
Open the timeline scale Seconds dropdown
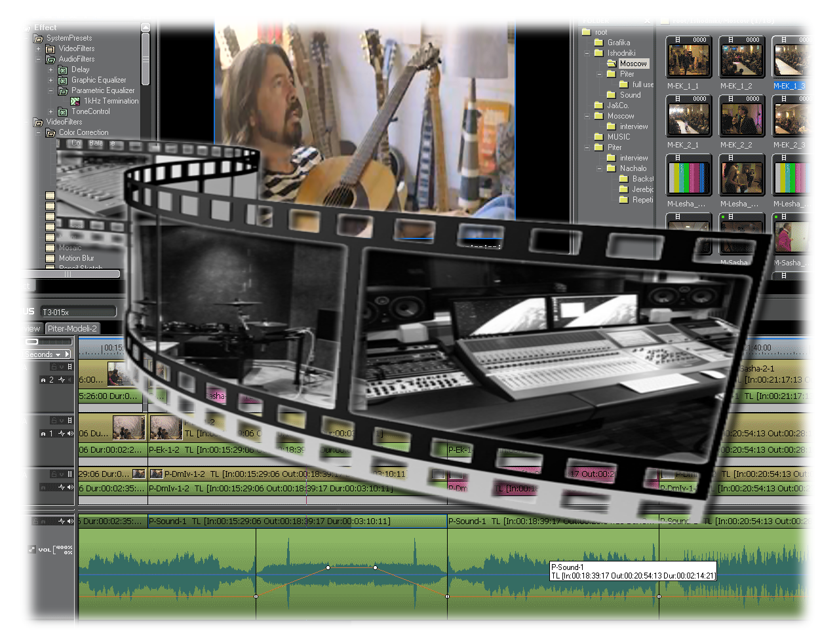(x=58, y=354)
